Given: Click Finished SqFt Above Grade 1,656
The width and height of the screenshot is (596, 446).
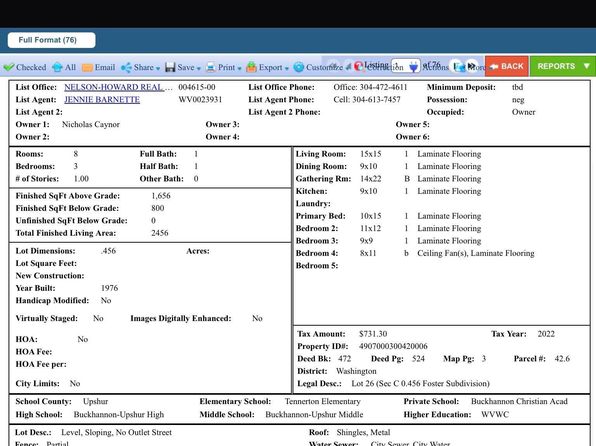Looking at the screenshot, I should tap(161, 196).
